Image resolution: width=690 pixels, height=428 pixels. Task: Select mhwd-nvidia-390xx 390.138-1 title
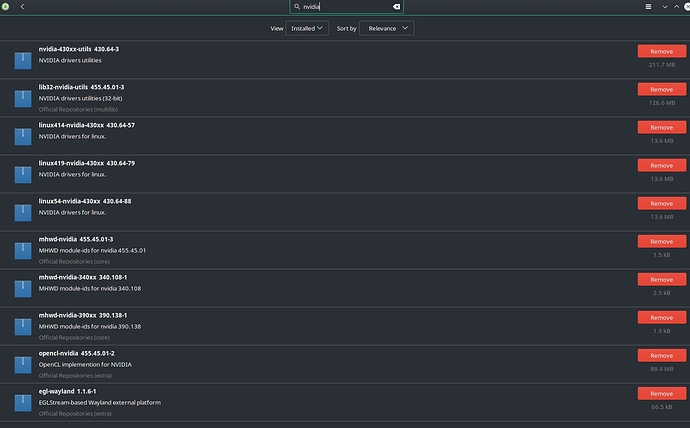83,315
